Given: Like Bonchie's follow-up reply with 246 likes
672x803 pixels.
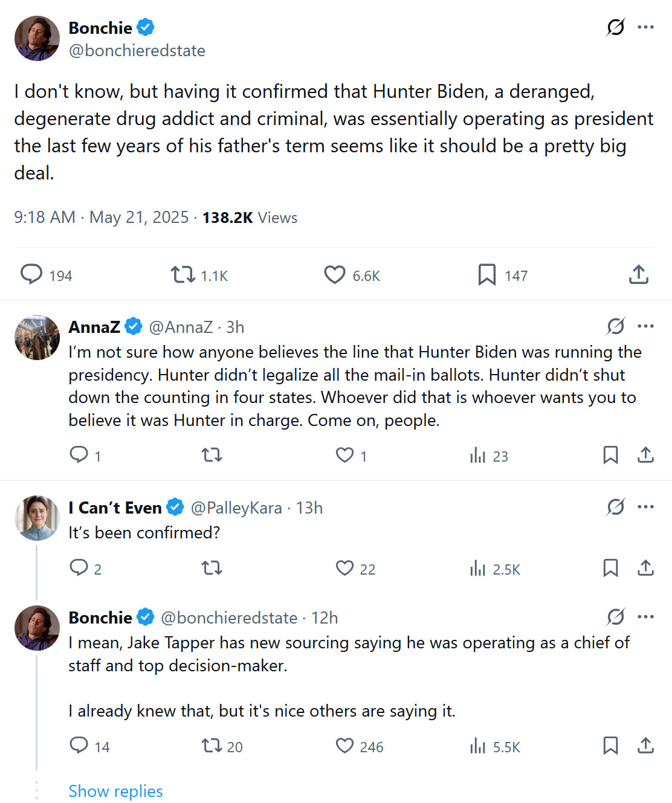Looking at the screenshot, I should pos(344,746).
